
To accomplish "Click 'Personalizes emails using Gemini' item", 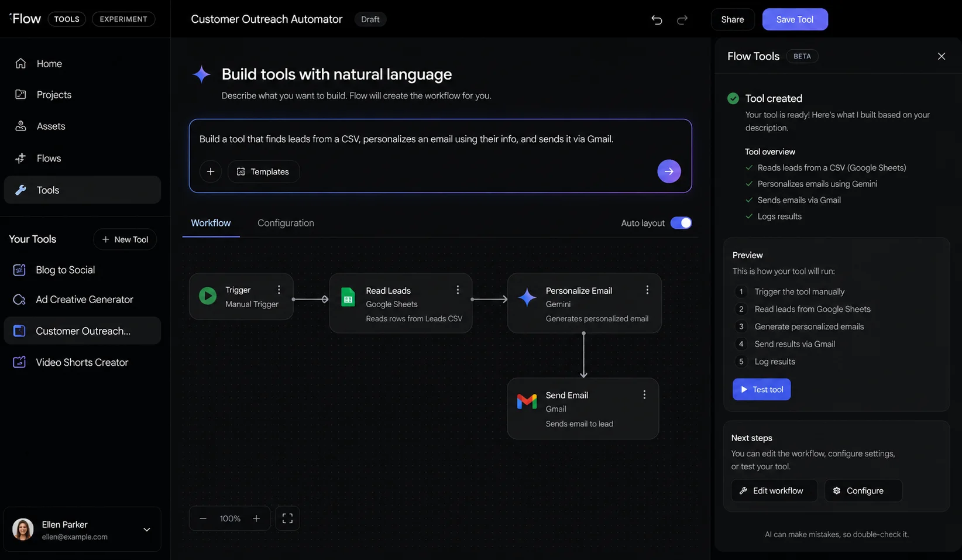I will tap(817, 184).
